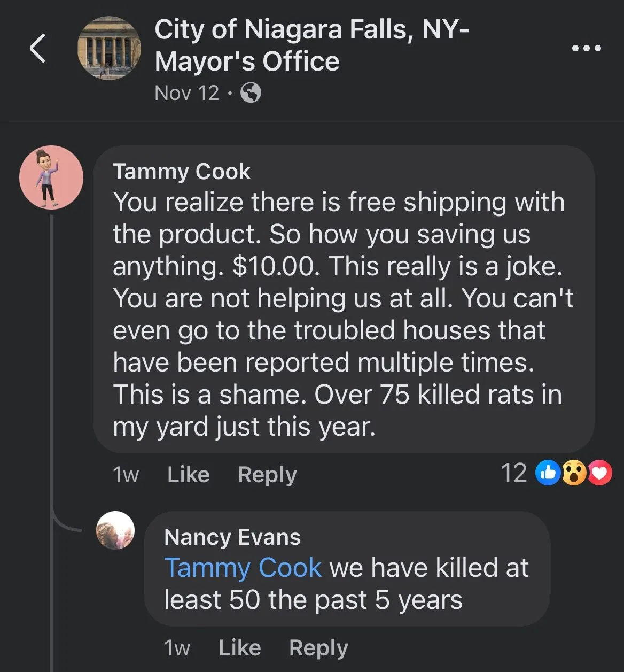Click the 1w timestamp under Nancy Evans's reply
The width and height of the screenshot is (624, 672).
click(x=177, y=648)
